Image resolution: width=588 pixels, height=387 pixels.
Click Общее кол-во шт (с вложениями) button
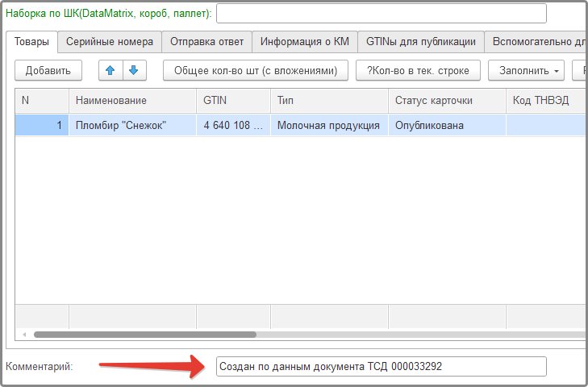pos(256,70)
